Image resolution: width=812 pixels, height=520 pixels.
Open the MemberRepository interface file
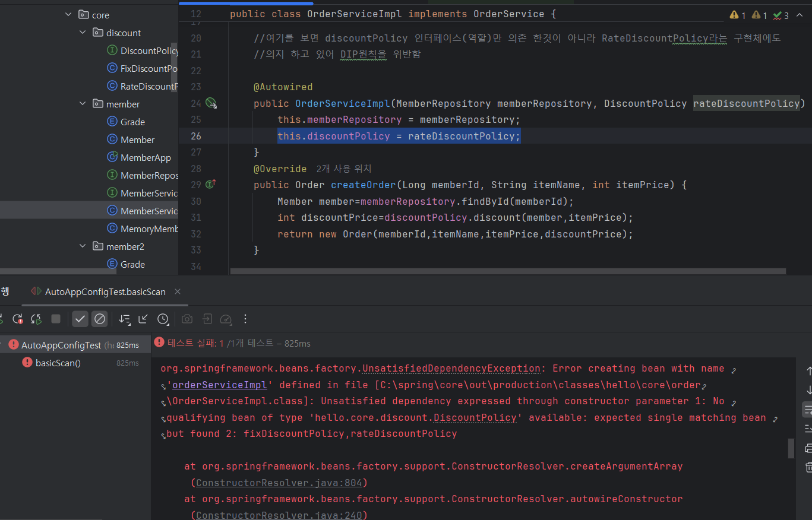point(143,175)
